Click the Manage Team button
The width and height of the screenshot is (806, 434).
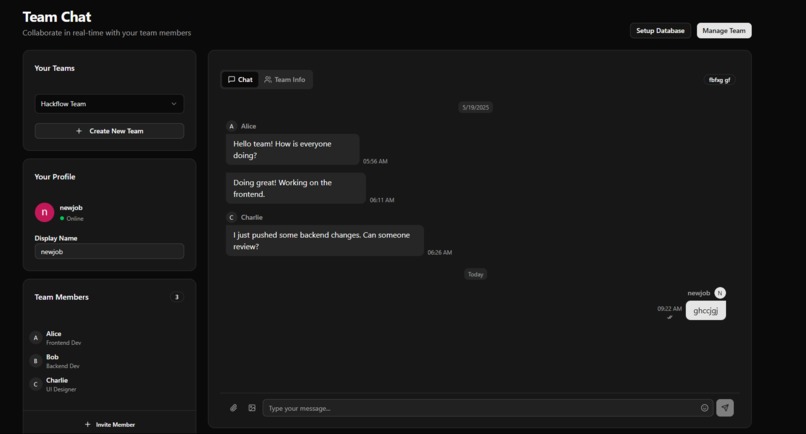pos(724,30)
